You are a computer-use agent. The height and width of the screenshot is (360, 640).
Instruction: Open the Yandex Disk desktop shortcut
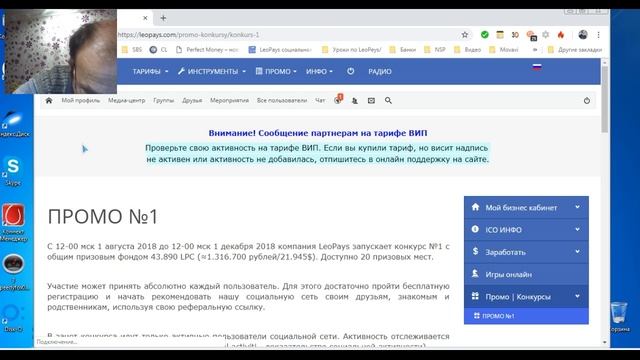tap(15, 123)
